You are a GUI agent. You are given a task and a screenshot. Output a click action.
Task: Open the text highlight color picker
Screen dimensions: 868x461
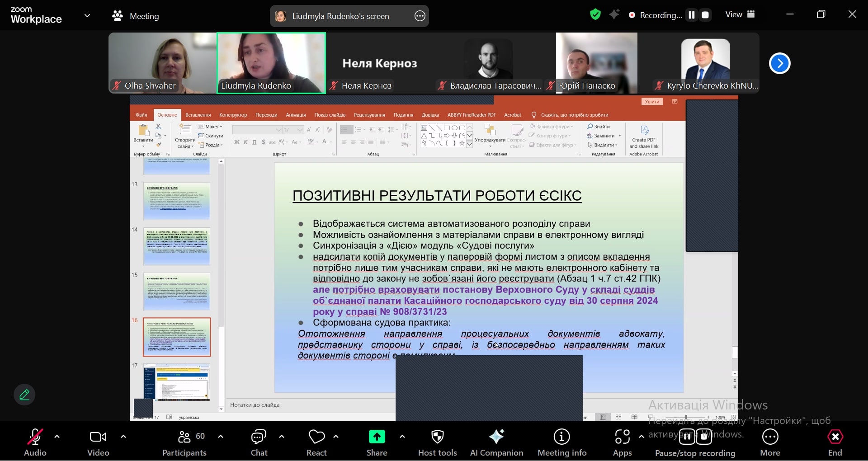pos(311,142)
